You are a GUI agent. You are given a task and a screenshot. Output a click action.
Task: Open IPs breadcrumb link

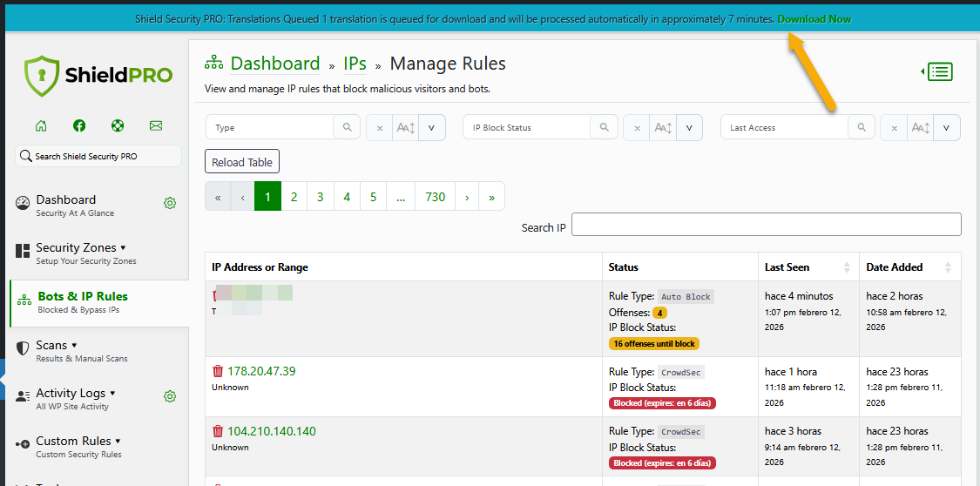tap(355, 64)
